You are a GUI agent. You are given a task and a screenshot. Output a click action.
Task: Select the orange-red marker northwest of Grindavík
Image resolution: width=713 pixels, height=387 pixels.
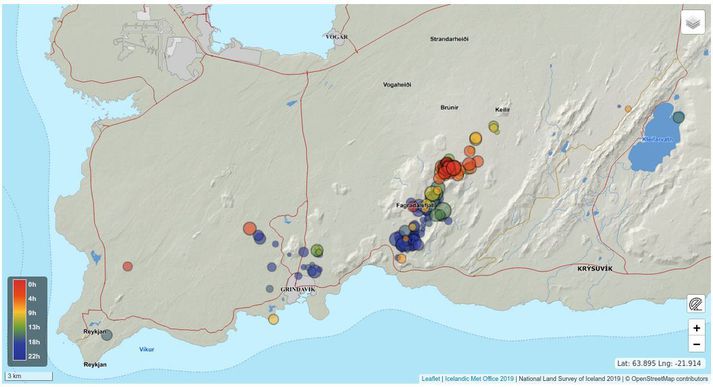pos(250,228)
